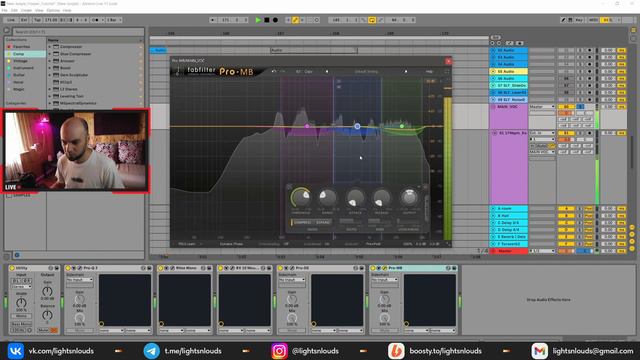Expand the L2 Stereo browser item
The height and width of the screenshot is (360, 640).
(50, 89)
